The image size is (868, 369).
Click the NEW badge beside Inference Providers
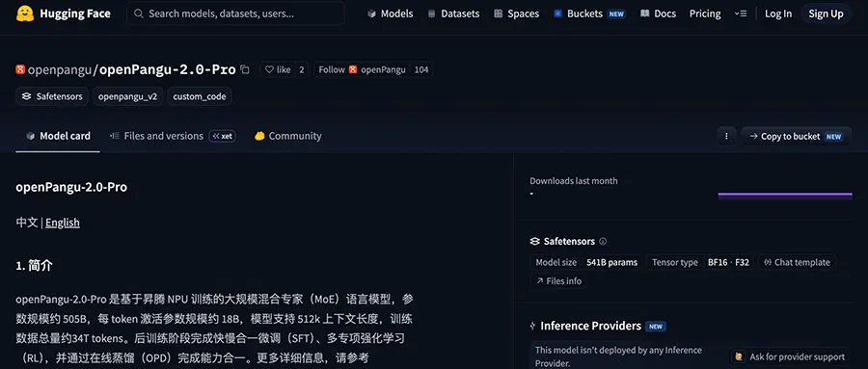point(656,327)
